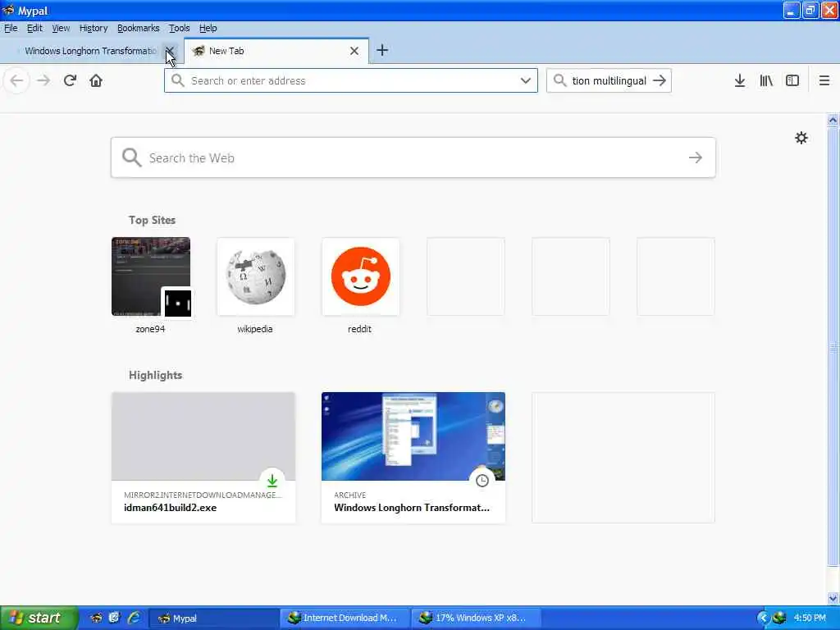Click magnifier icon in the search bar
Screen dimensions: 840x630
coord(559,80)
